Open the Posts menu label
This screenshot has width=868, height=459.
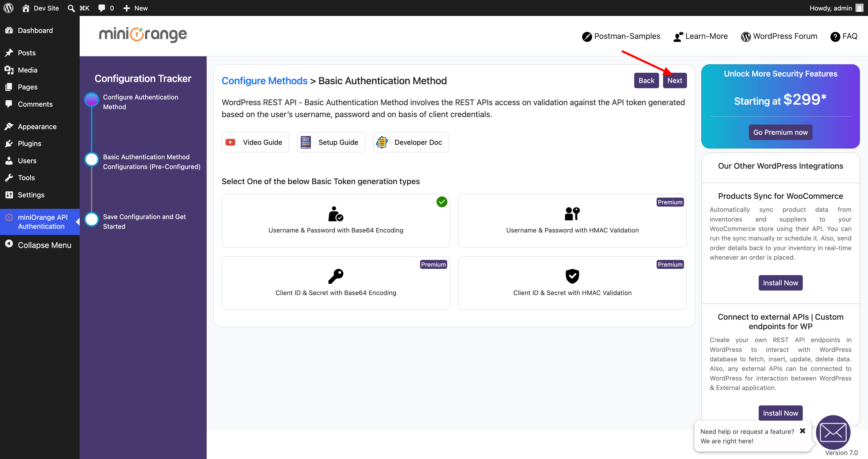27,53
